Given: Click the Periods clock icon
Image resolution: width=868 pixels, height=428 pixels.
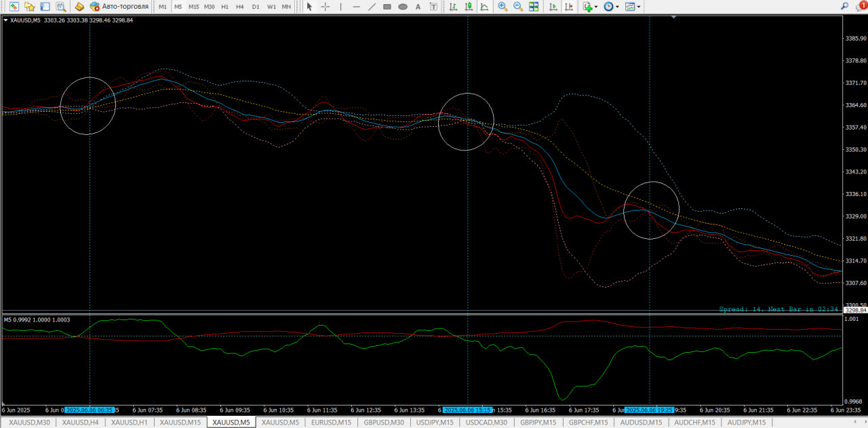Looking at the screenshot, I should pos(609,7).
